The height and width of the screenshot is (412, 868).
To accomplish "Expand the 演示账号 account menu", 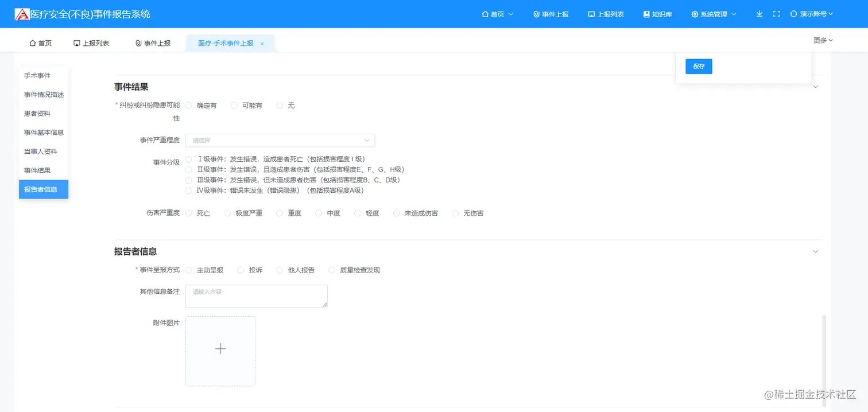I will (x=815, y=14).
